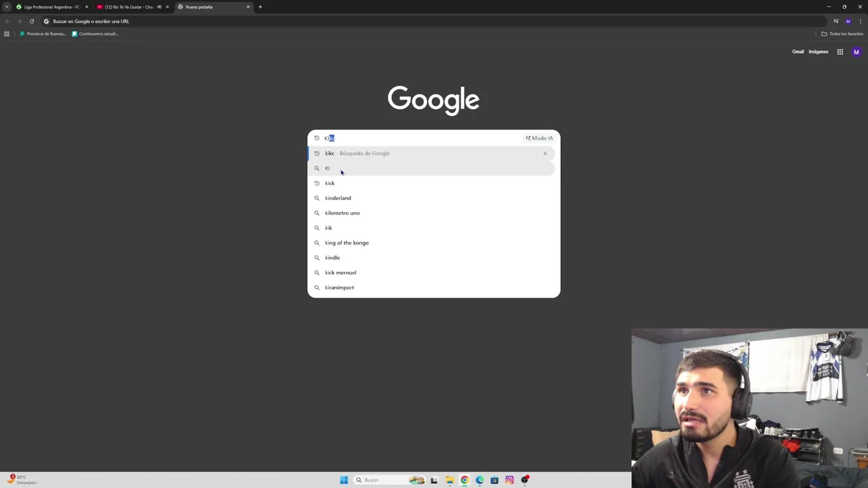The width and height of the screenshot is (868, 488).
Task: Open the apps grid shortcut in bookmarks bar
Action: point(7,34)
